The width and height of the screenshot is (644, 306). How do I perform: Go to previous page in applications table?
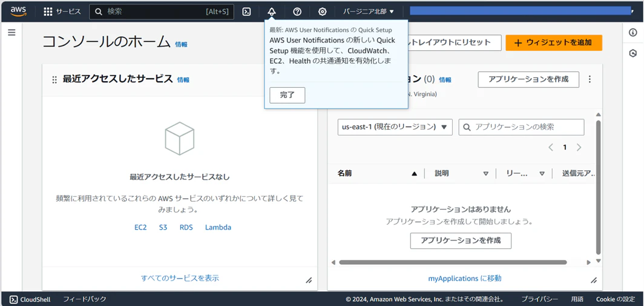[551, 147]
